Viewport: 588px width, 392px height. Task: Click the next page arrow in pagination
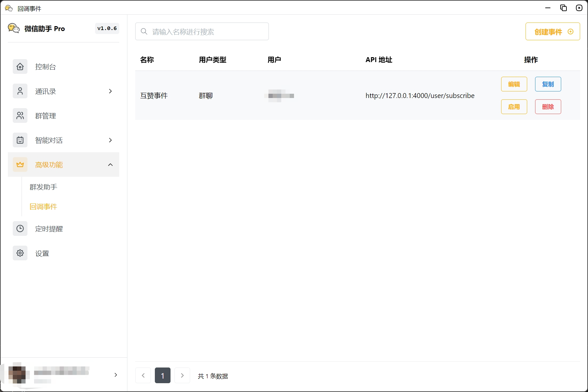pos(182,375)
